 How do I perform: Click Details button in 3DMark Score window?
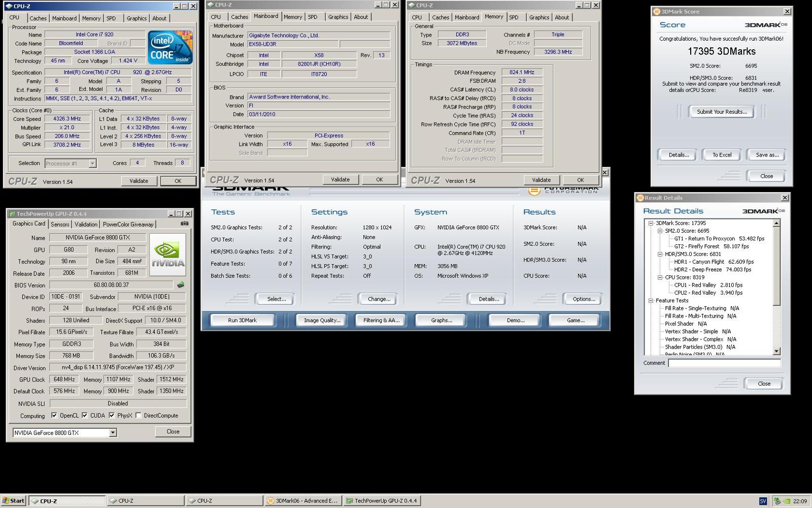click(x=679, y=155)
